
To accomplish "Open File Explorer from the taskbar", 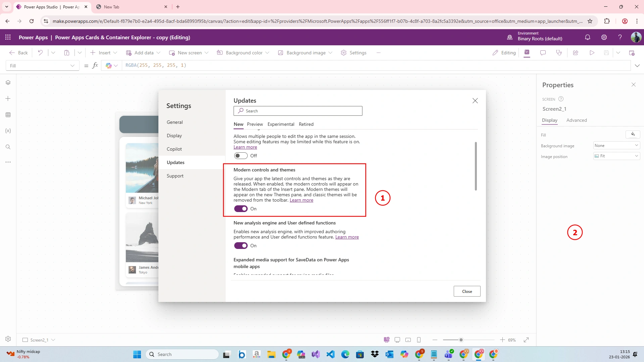I will [271, 354].
